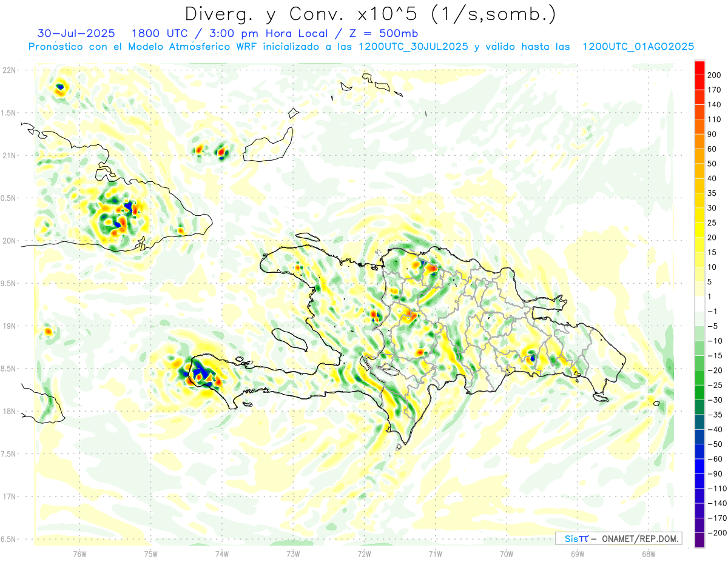Click the '7.5N' latitude label
This screenshot has width=728, height=562.
[9, 454]
